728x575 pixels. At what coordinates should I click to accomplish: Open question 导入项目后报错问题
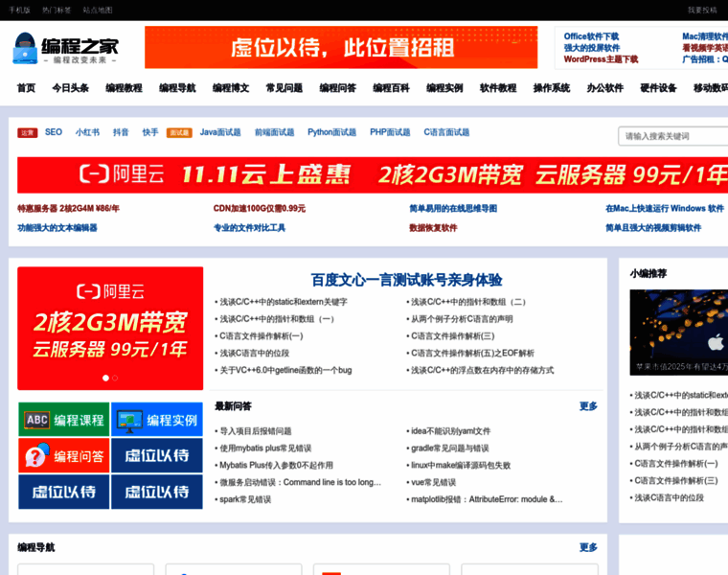256,431
